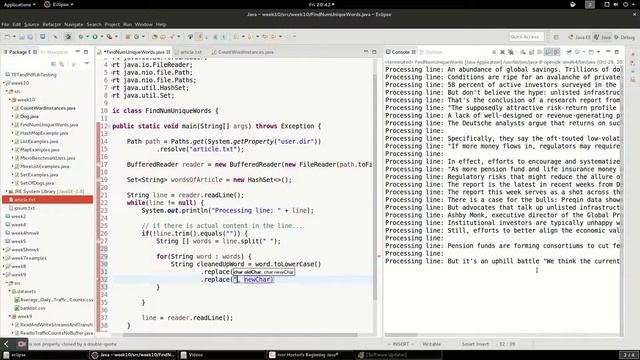
Task: Click Remove Launch X icon in Console
Action: [x=502, y=52]
